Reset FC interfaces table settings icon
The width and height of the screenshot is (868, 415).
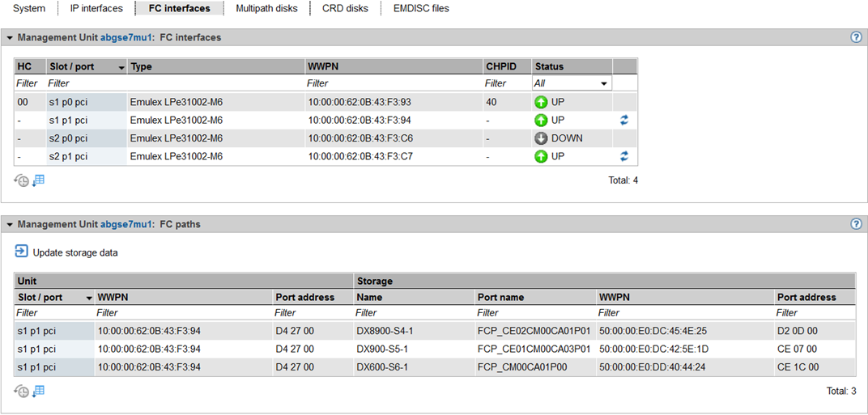21,180
